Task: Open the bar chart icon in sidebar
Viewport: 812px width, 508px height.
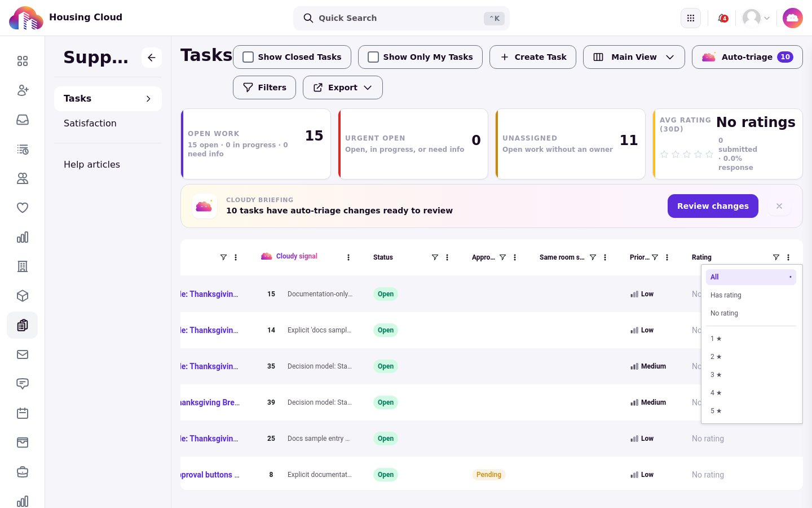Action: pos(23,237)
